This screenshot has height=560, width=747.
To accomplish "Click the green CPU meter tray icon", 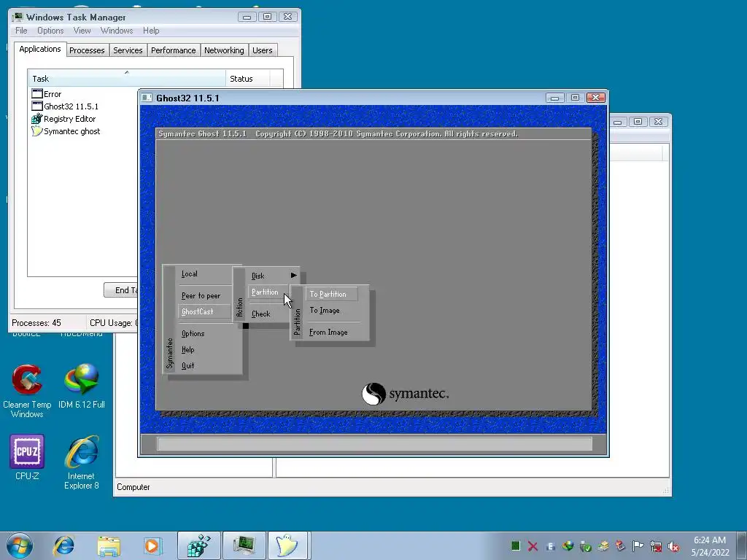I will 515,546.
